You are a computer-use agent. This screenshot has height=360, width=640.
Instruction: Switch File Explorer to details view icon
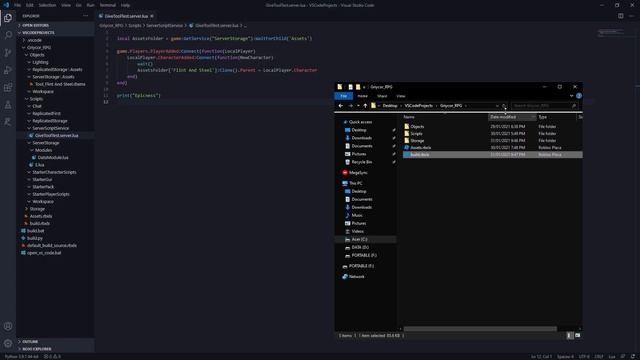(570, 336)
